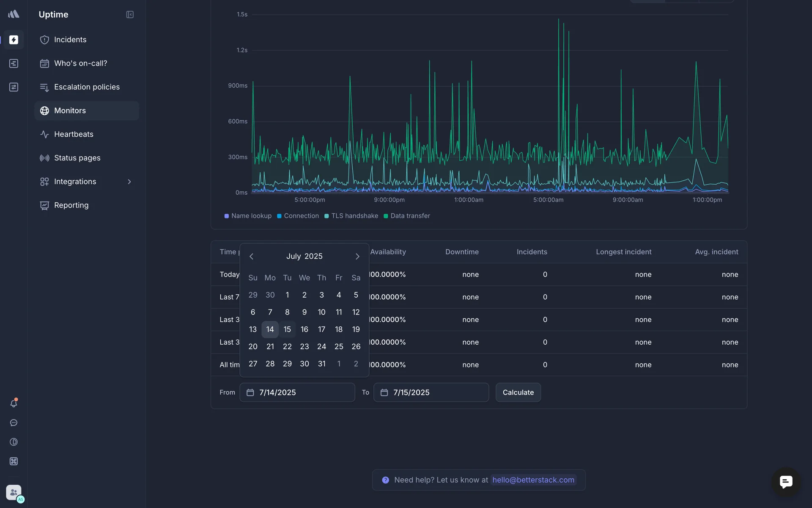The width and height of the screenshot is (812, 508).
Task: Click the team avatar icon
Action: (14, 492)
